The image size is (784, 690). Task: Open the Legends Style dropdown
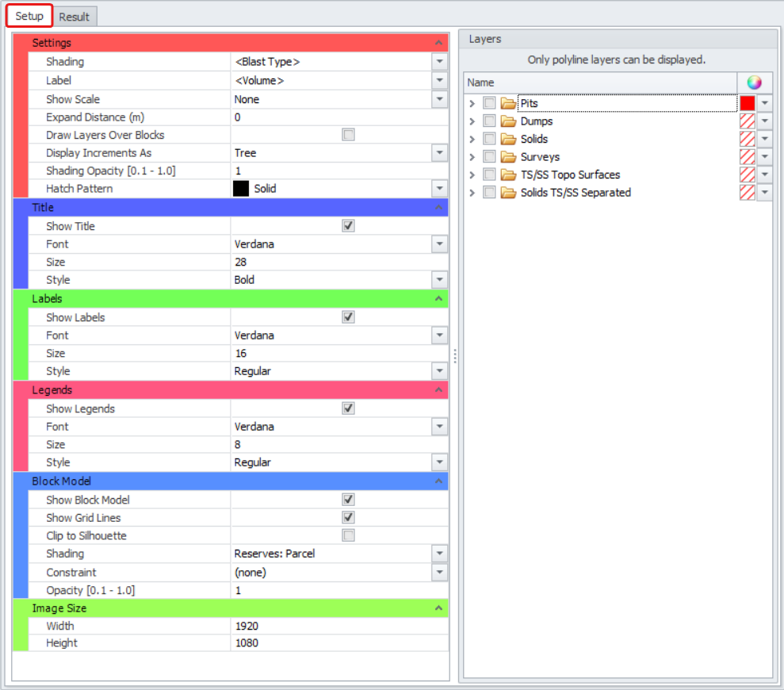click(x=439, y=462)
